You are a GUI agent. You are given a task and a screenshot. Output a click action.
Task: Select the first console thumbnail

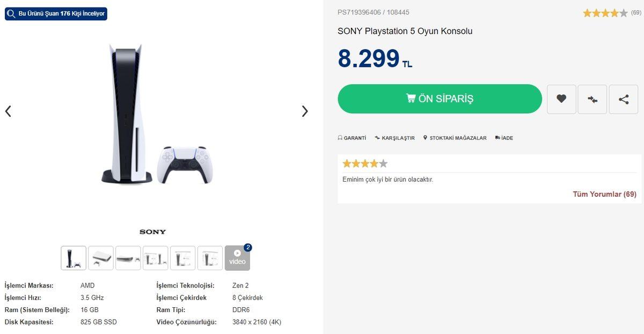pyautogui.click(x=73, y=258)
